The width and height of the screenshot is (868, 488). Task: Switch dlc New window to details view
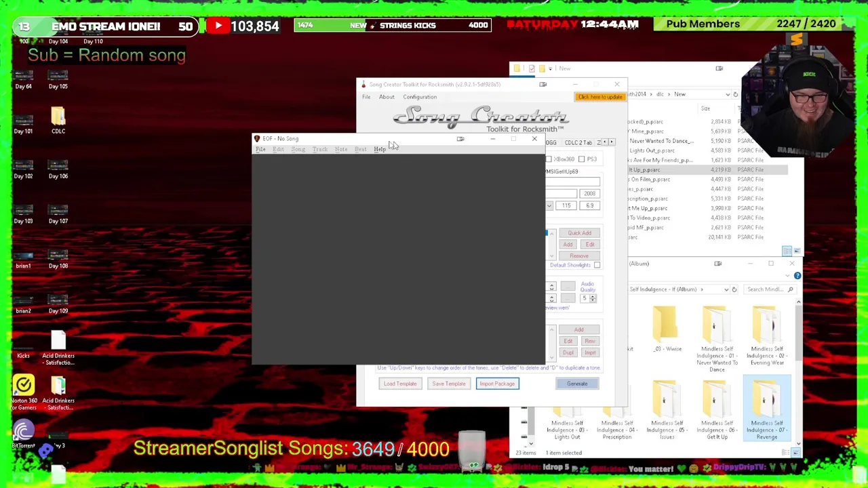pos(787,251)
